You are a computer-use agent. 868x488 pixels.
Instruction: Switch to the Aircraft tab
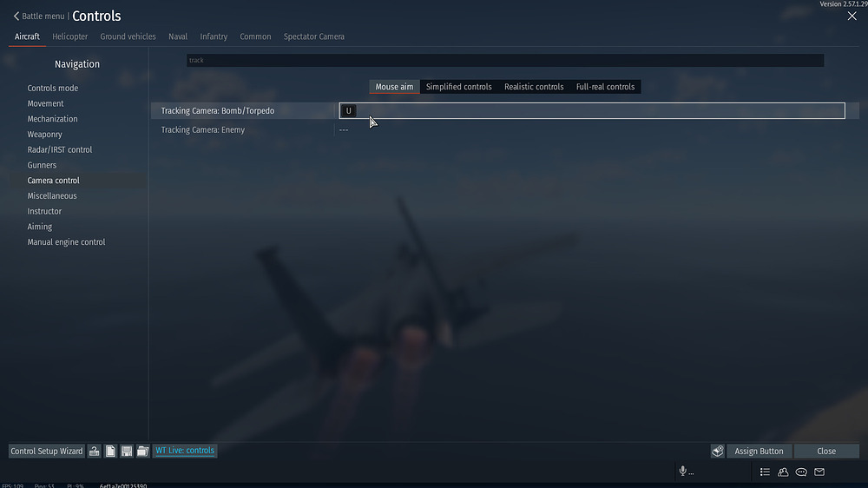(x=27, y=36)
